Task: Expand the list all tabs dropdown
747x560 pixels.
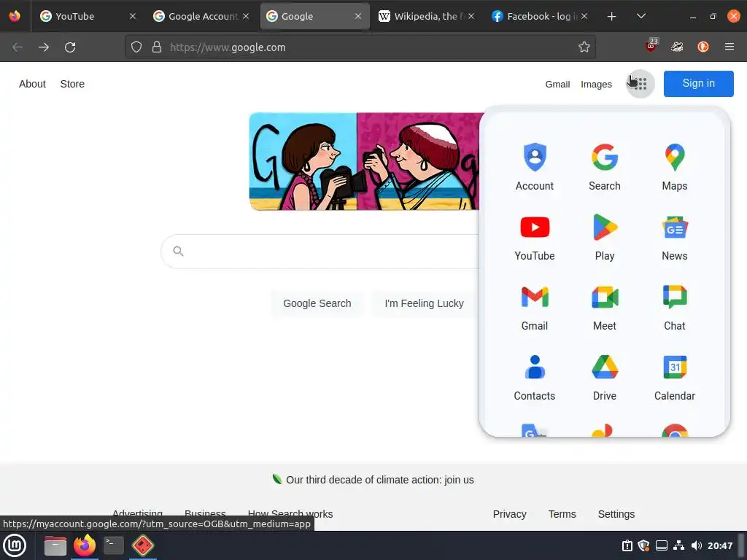Action: (x=640, y=16)
